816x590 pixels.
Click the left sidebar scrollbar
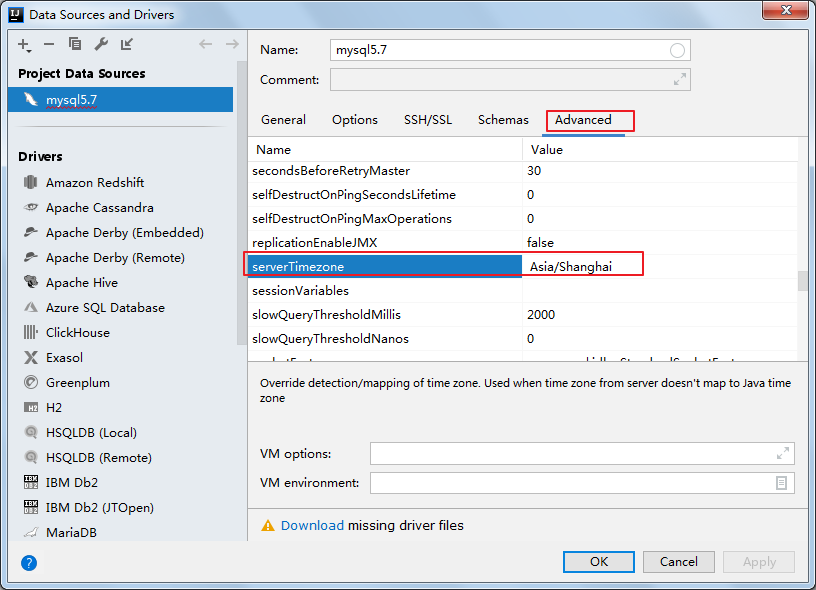coord(240,203)
